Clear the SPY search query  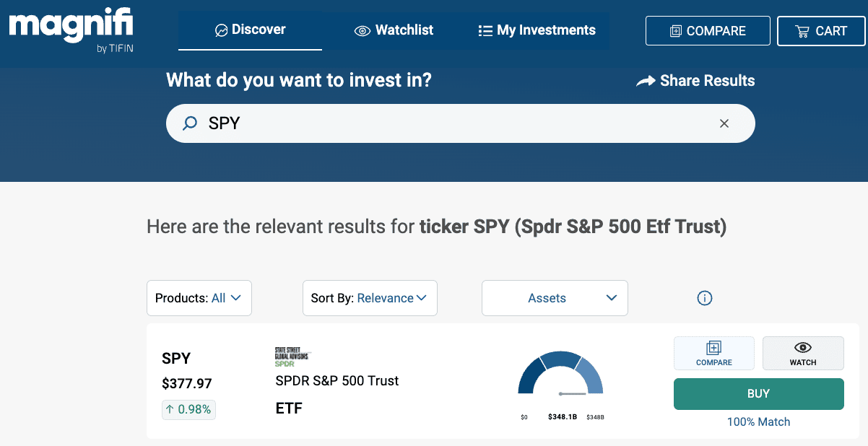point(724,123)
